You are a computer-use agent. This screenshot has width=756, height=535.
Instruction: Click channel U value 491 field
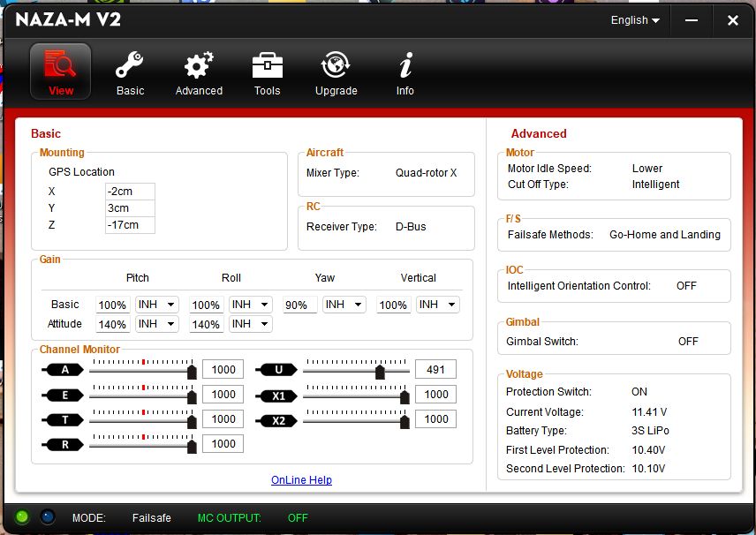point(435,370)
